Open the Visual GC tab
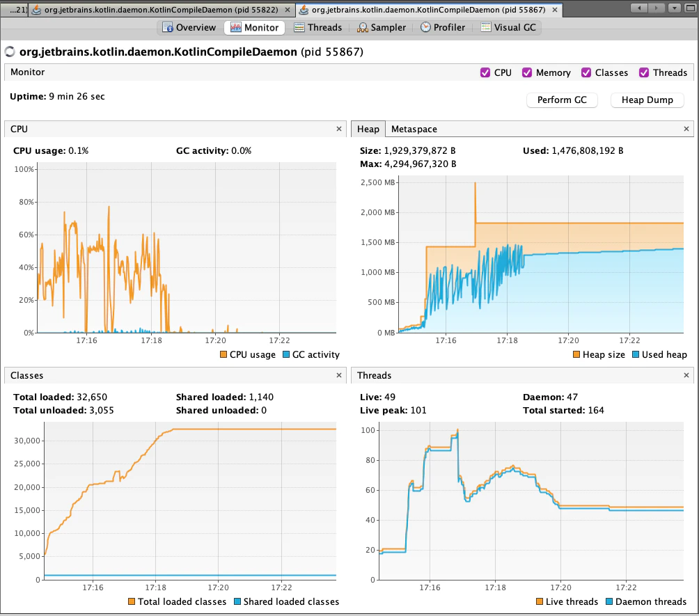The width and height of the screenshot is (699, 616). tap(508, 28)
